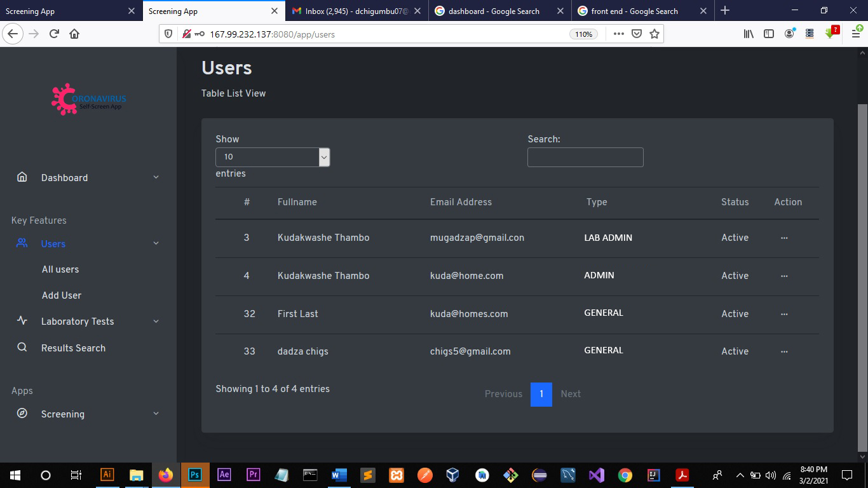Open the Show entries dropdown

[x=273, y=157]
